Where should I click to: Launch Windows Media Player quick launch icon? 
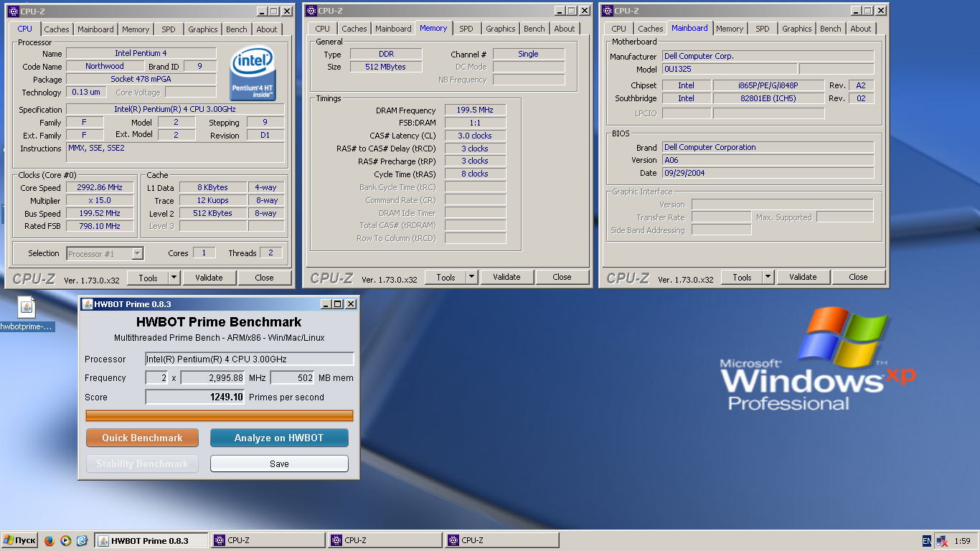point(65,540)
